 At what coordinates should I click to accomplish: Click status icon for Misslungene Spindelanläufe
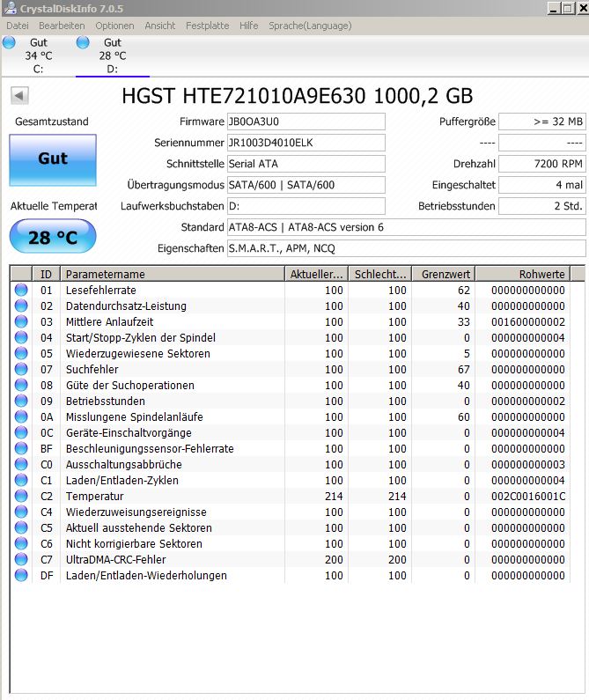coord(21,416)
